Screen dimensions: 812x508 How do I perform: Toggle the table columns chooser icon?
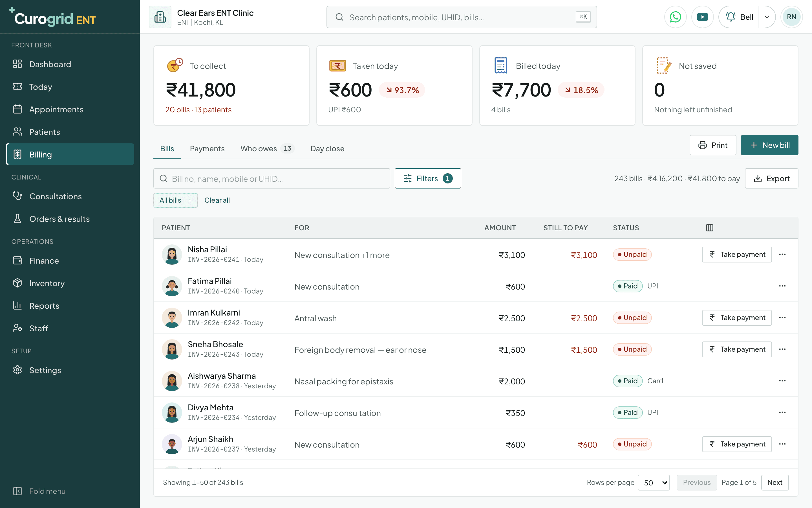pos(709,228)
